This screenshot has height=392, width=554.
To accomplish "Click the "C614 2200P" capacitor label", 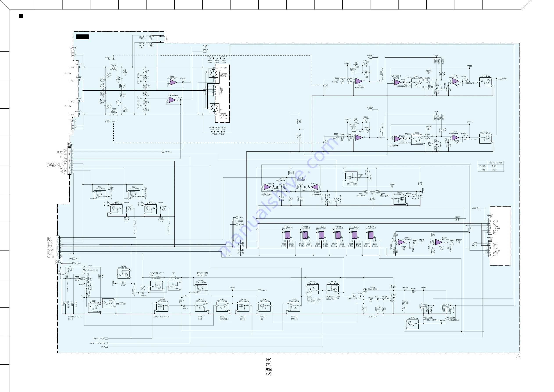I will 141,38.
